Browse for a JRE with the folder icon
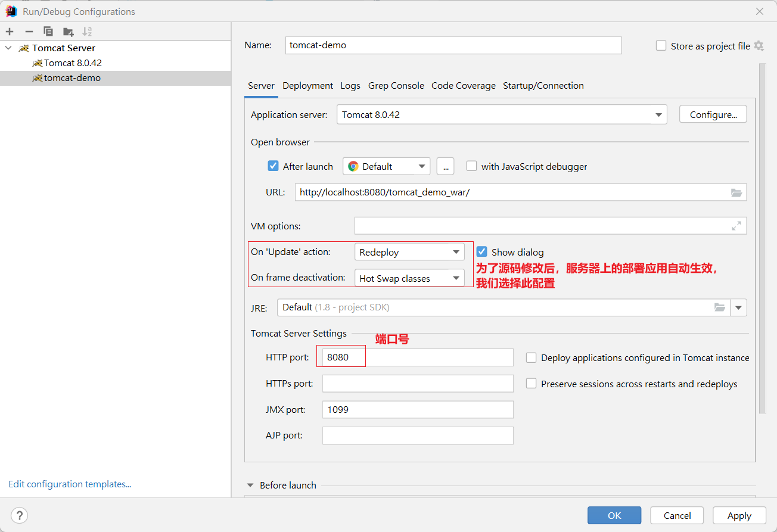 (720, 307)
